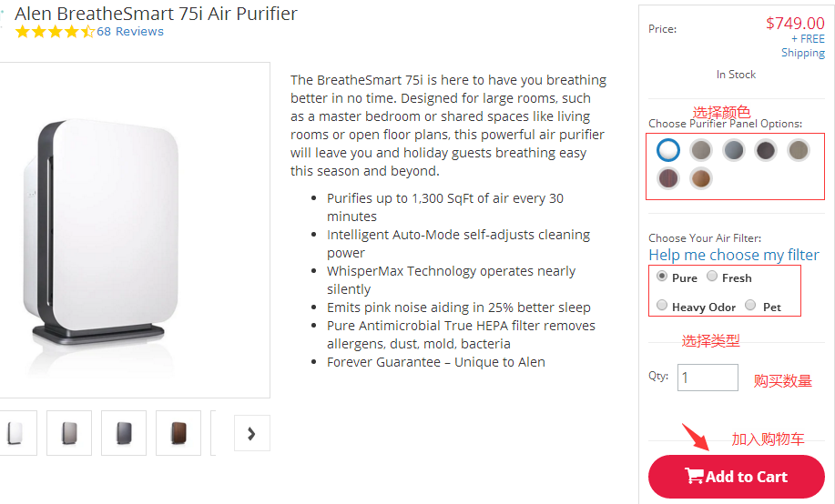View the white purifier thumbnail
Image resolution: width=835 pixels, height=504 pixels.
(x=15, y=433)
